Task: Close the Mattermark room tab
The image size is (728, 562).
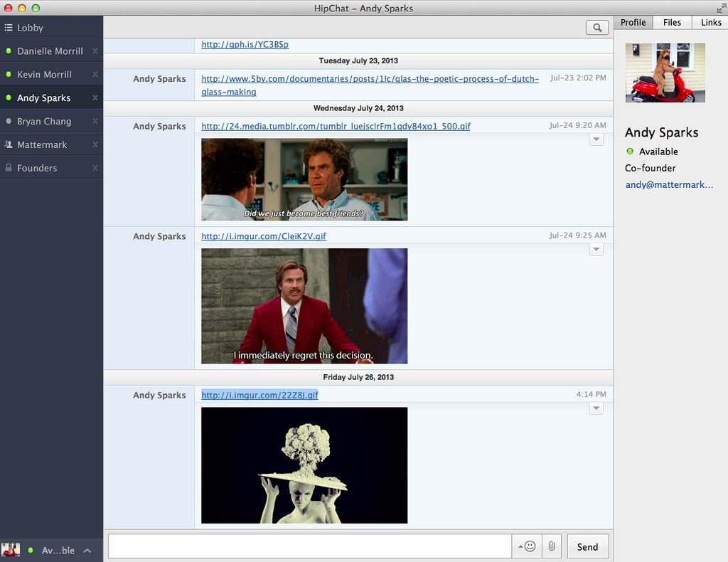Action: coord(95,144)
